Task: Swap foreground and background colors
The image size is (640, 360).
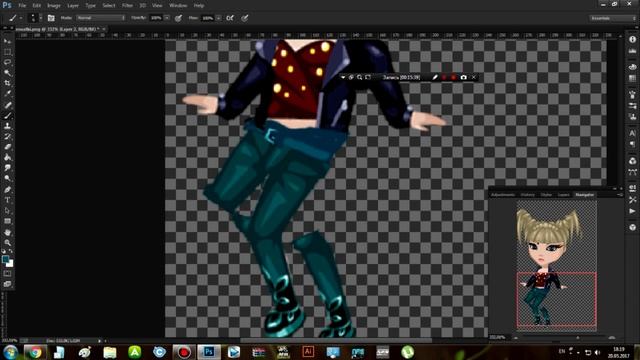Action: pyautogui.click(x=11, y=251)
